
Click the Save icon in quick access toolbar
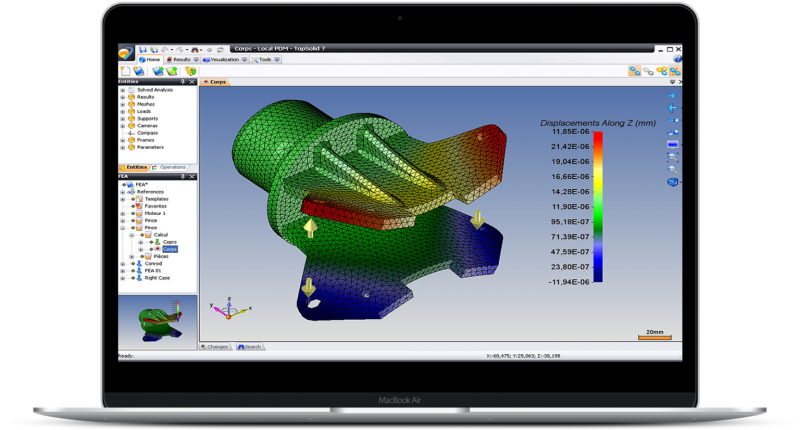[x=143, y=48]
